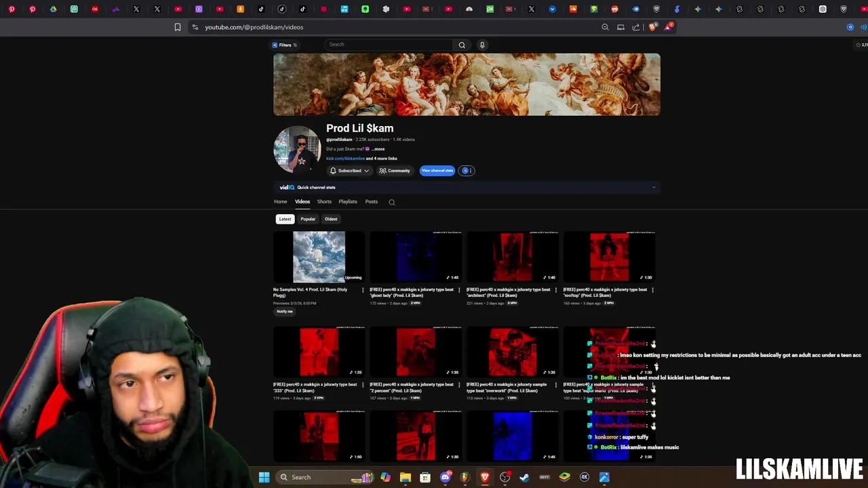Click the channel banner image

point(467,85)
